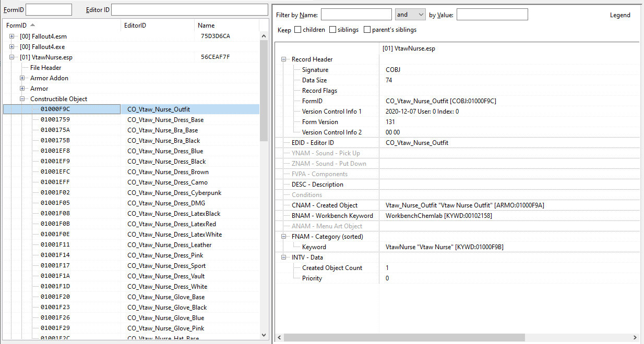Select record CO_Vtaw_Nurse_Glove_Pink
This screenshot has width=644, height=344.
(x=131, y=328)
